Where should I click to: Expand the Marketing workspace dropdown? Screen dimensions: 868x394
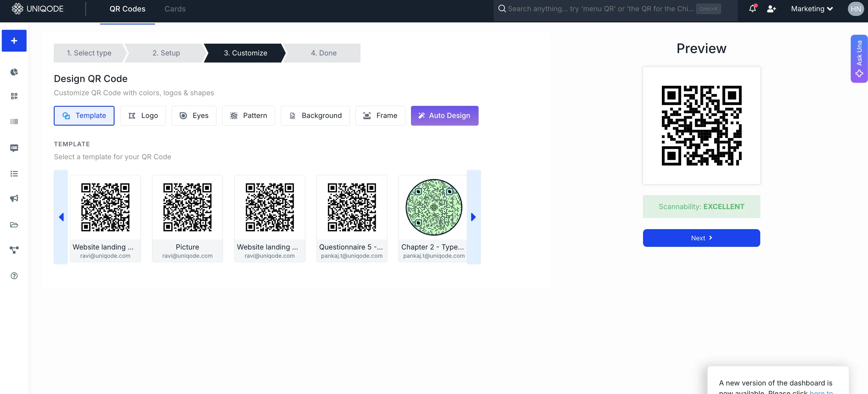pyautogui.click(x=812, y=9)
